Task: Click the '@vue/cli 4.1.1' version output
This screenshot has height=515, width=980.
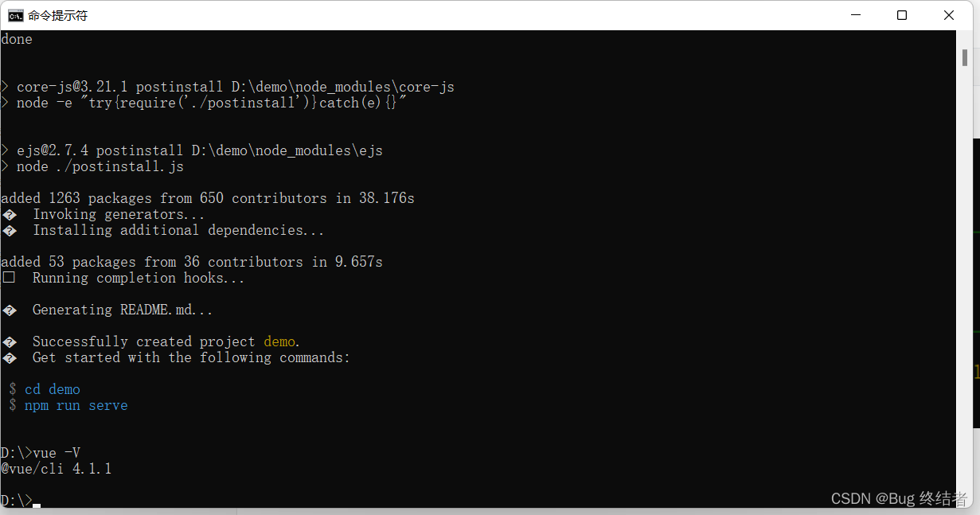Action: click(x=56, y=469)
